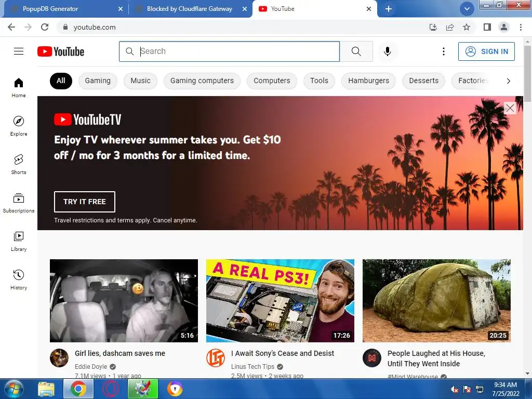The width and height of the screenshot is (532, 399).
Task: Click the search magnifier button
Action: click(x=356, y=51)
